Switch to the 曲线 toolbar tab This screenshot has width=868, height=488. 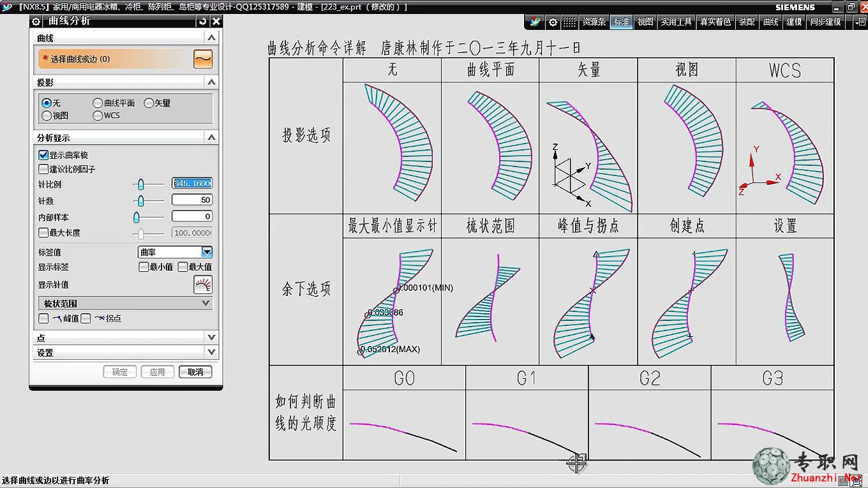771,22
